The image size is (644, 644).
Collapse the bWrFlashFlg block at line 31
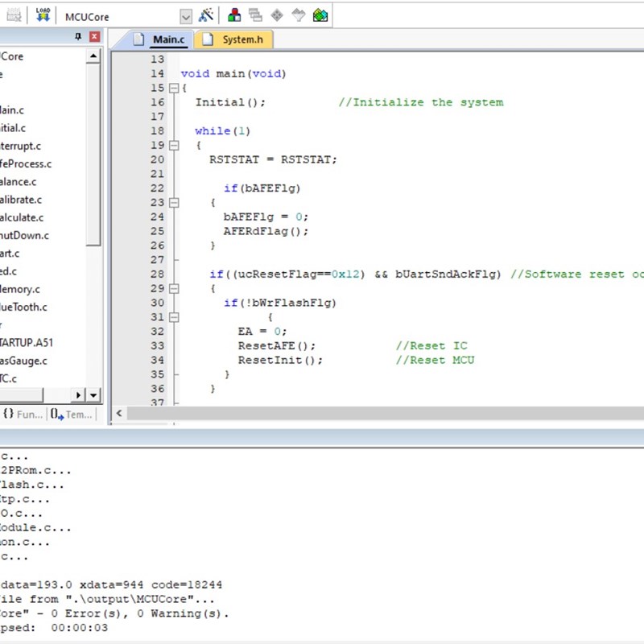coord(174,317)
